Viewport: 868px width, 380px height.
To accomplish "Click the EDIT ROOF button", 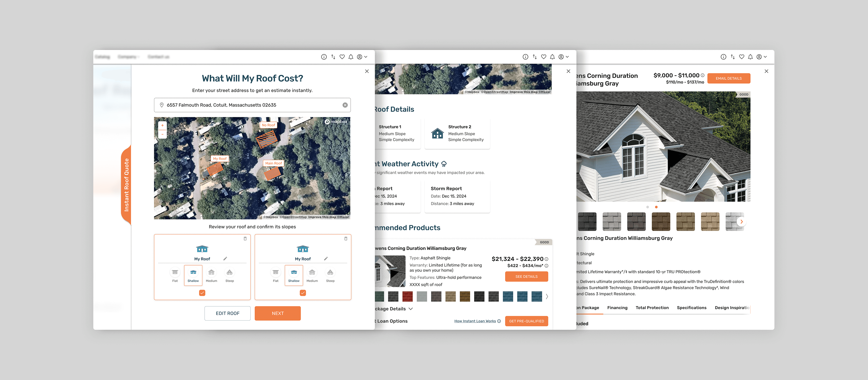I will 228,313.
